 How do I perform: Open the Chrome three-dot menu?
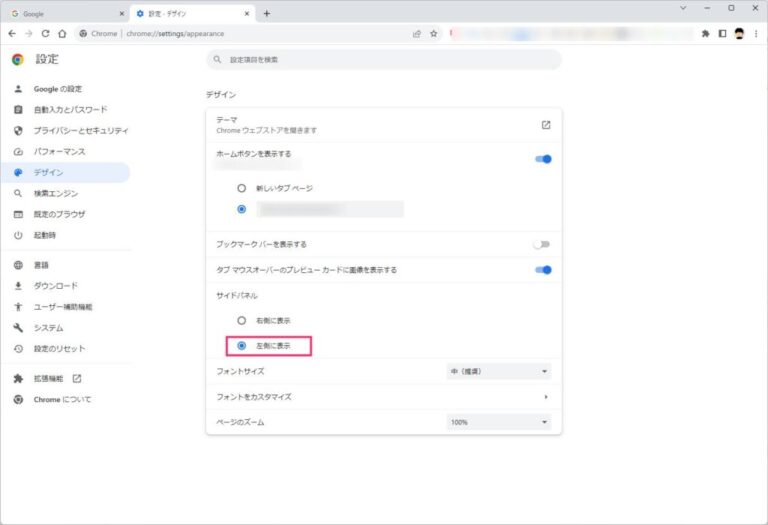756,33
